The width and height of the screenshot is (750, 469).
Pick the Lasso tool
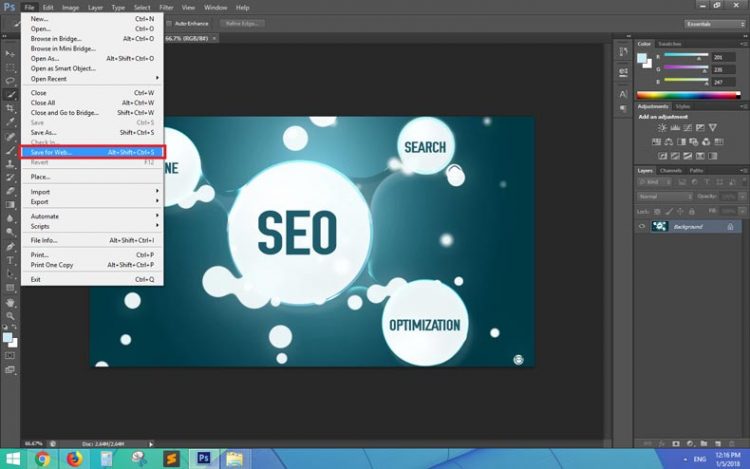click(x=10, y=79)
